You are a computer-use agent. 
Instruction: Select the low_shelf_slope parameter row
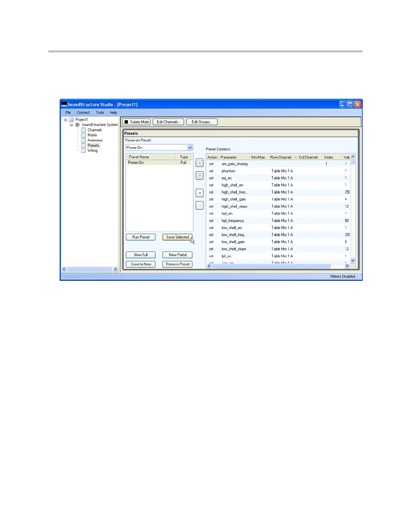[x=278, y=249]
